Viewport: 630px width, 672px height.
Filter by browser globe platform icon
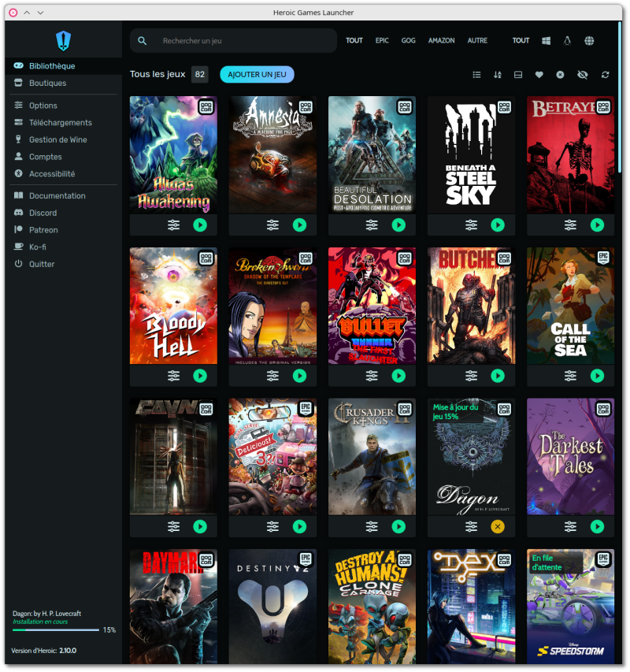click(589, 41)
